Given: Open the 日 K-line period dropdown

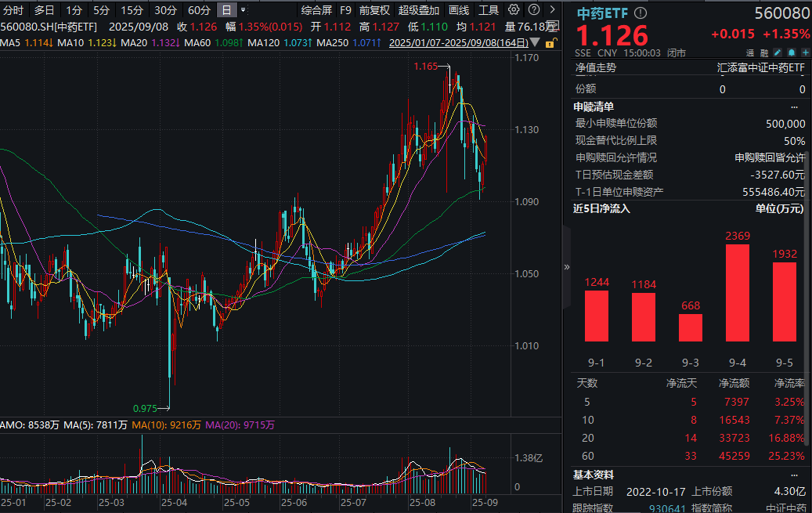Looking at the screenshot, I should (x=240, y=10).
